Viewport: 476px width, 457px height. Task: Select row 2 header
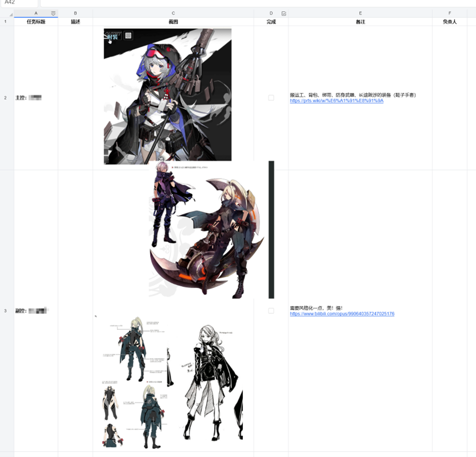(x=6, y=98)
